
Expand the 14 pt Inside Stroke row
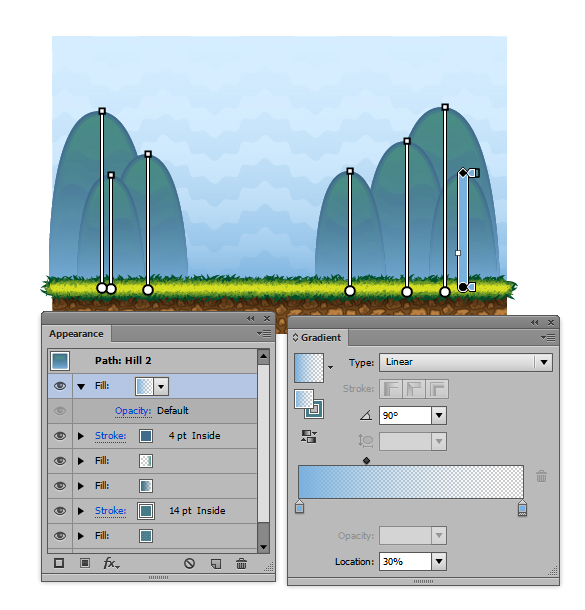(x=81, y=511)
